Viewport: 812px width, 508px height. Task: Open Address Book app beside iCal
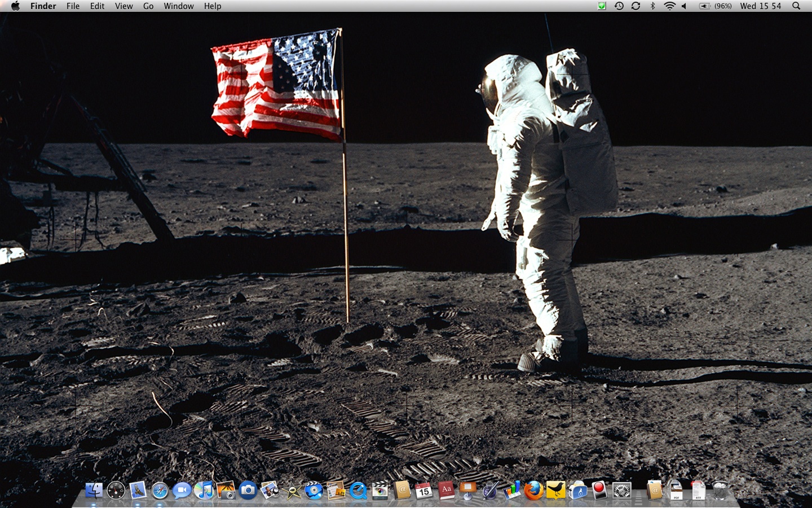pyautogui.click(x=402, y=490)
